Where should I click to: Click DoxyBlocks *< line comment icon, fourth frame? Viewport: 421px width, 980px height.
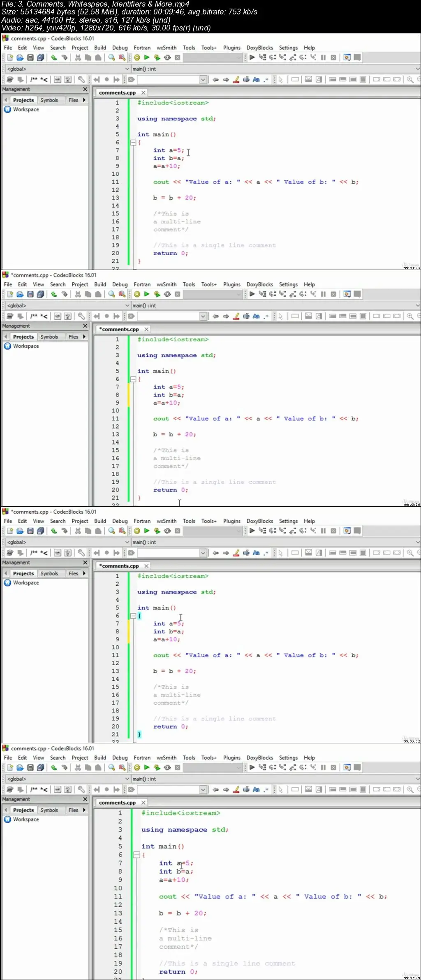tap(44, 789)
